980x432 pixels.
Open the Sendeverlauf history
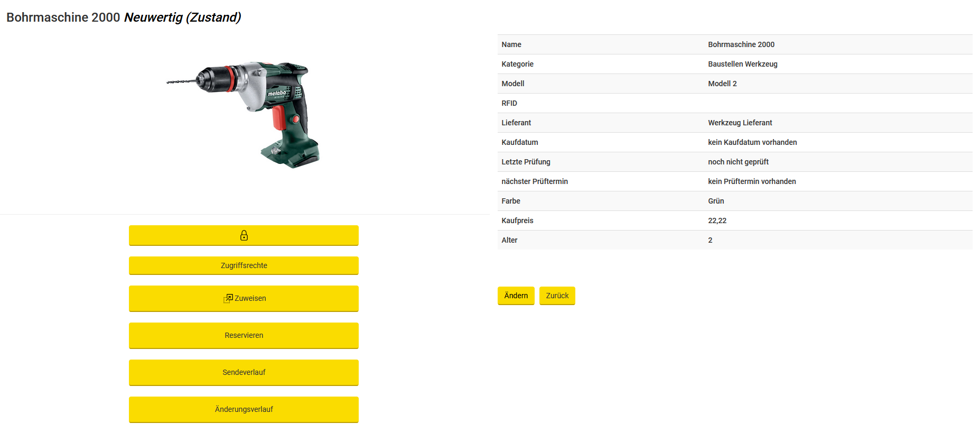tap(244, 372)
